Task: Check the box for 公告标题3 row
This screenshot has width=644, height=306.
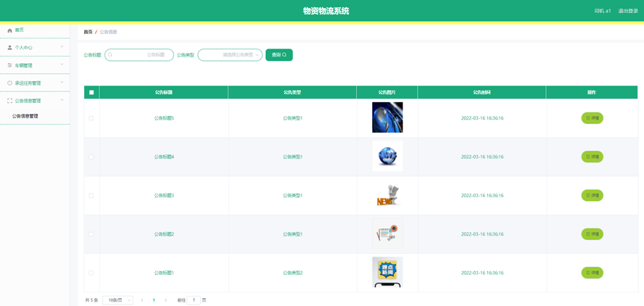Action: pyautogui.click(x=91, y=196)
